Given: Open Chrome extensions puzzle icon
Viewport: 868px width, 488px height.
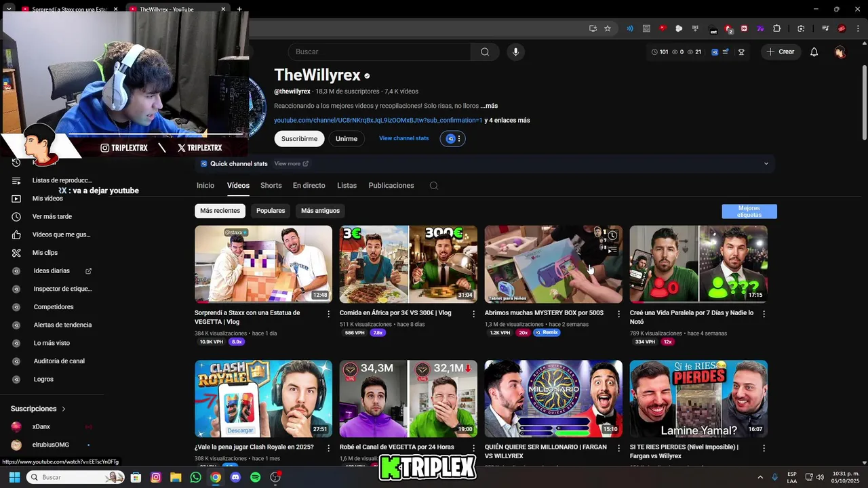Looking at the screenshot, I should [777, 28].
